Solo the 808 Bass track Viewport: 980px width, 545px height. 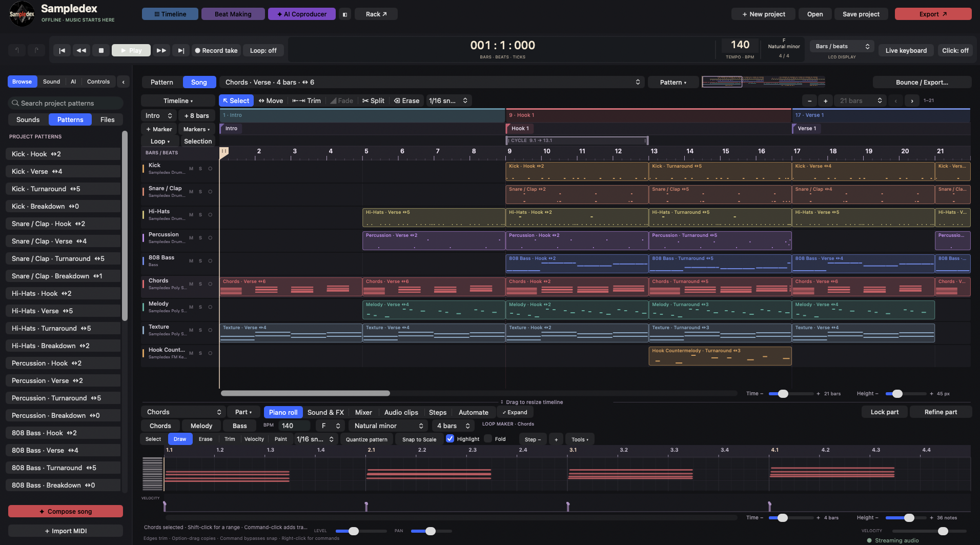(x=200, y=261)
